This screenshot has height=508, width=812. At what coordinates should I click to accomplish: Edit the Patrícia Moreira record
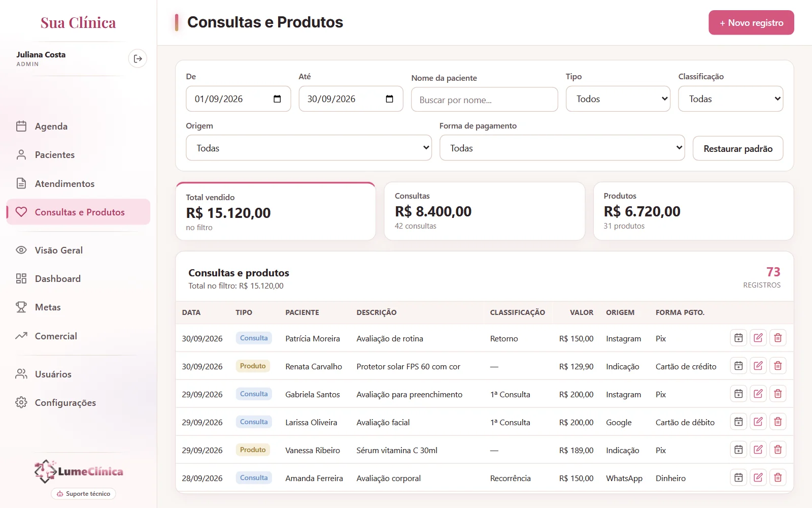pos(758,338)
